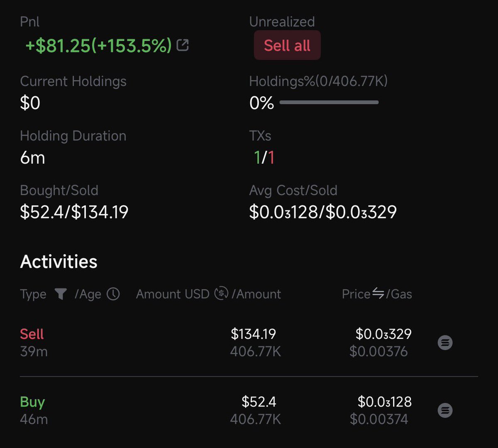The width and height of the screenshot is (498, 448).
Task: Open the PnL share link icon
Action: (183, 45)
